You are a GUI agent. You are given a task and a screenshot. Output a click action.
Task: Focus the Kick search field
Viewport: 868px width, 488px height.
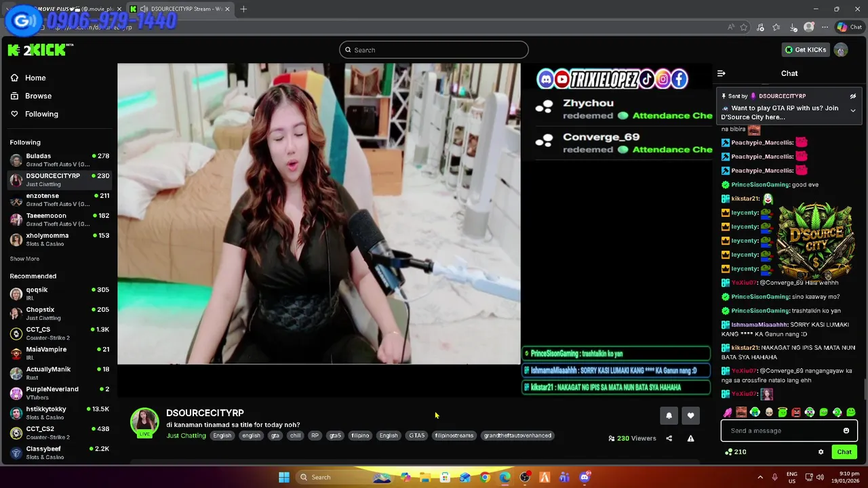pyautogui.click(x=434, y=49)
